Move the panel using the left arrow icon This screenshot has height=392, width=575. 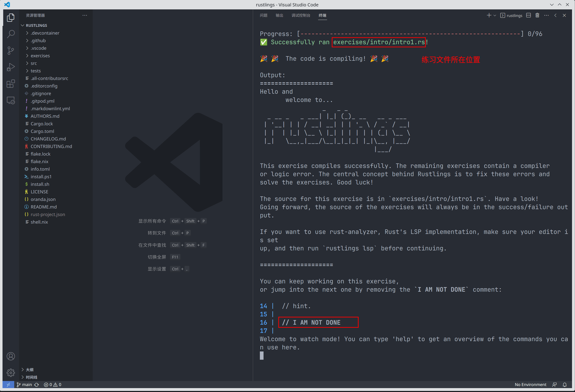coord(556,15)
